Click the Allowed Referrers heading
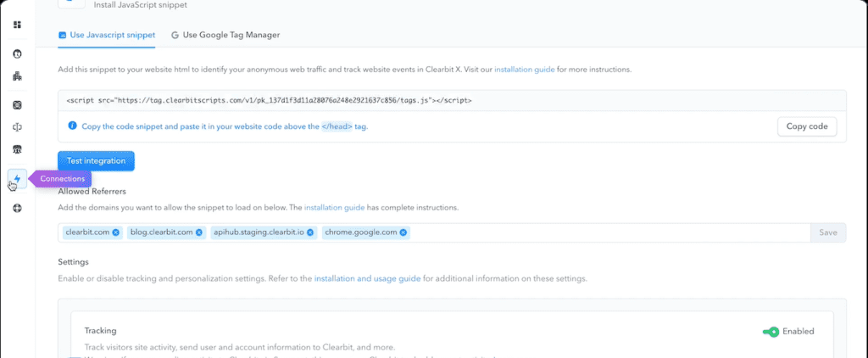Screen dimensions: 868x358 pos(92,191)
